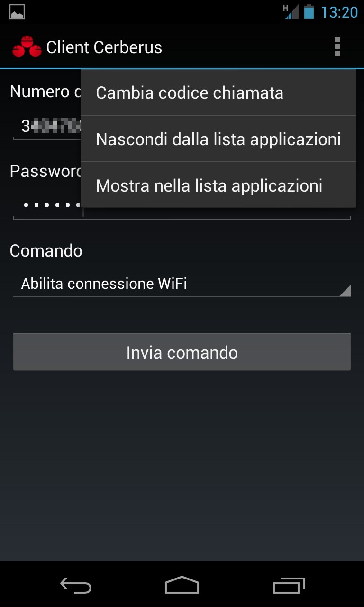
Task: Tap the Android back navigation icon
Action: click(76, 585)
